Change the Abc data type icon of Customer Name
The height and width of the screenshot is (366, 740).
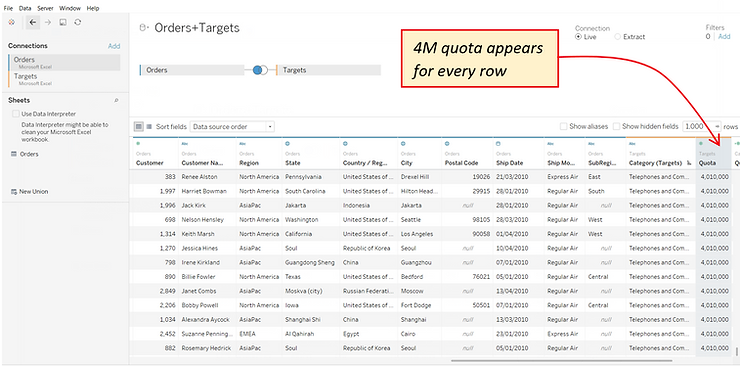tap(185, 143)
